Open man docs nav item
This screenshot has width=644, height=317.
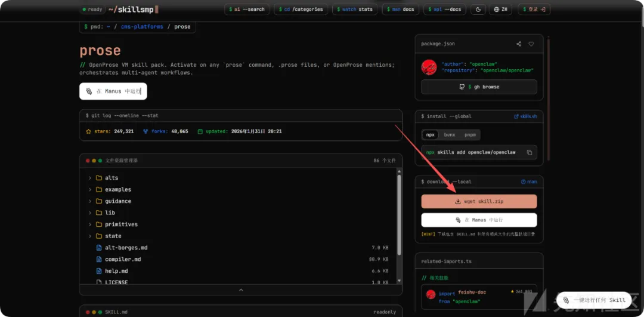[x=400, y=9]
